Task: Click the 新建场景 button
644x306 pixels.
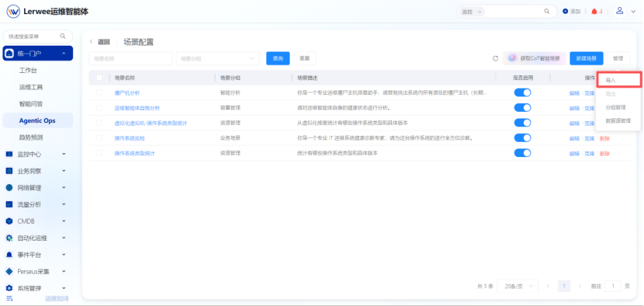Action: 586,58
